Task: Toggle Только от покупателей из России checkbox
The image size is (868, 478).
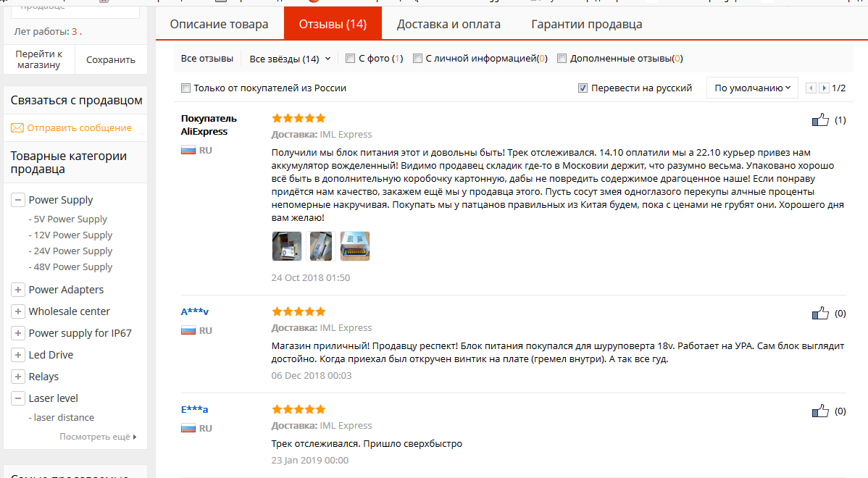Action: click(x=186, y=88)
